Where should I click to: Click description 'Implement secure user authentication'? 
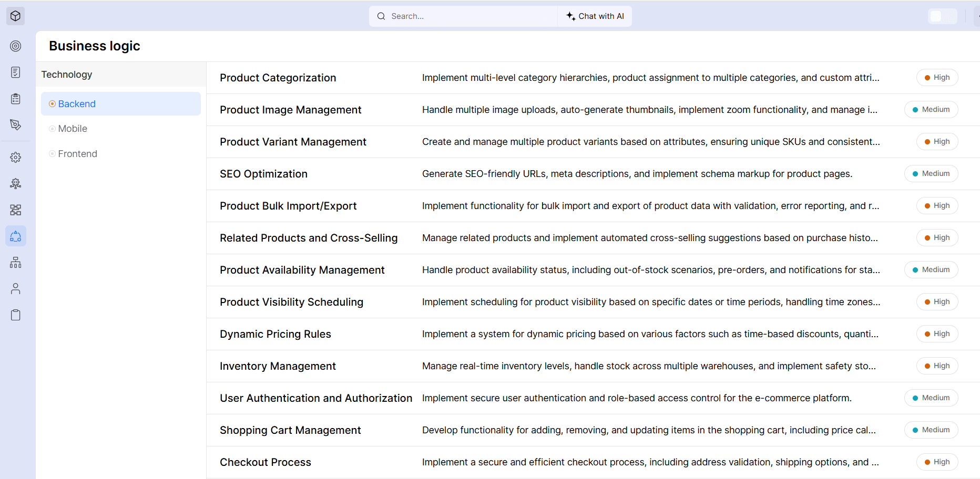pos(637,398)
